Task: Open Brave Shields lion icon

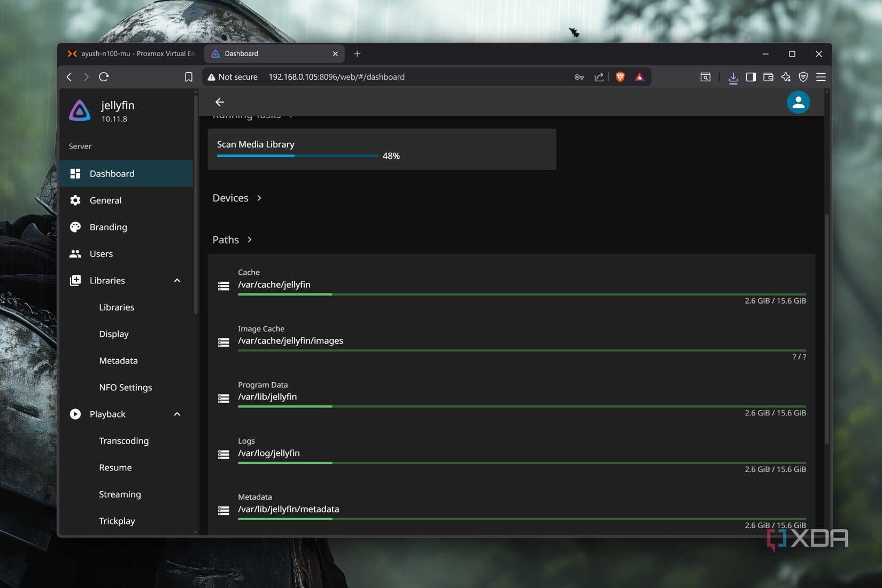Action: tap(620, 77)
